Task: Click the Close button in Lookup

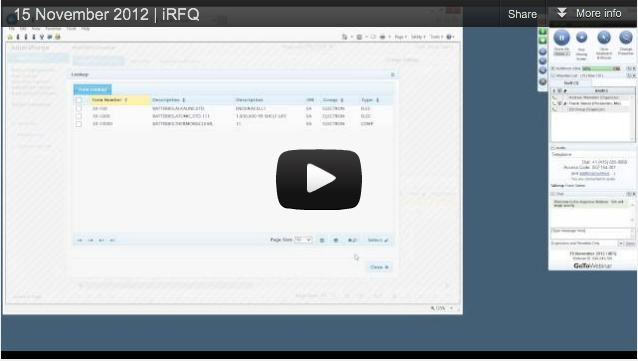Action: pyautogui.click(x=380, y=267)
